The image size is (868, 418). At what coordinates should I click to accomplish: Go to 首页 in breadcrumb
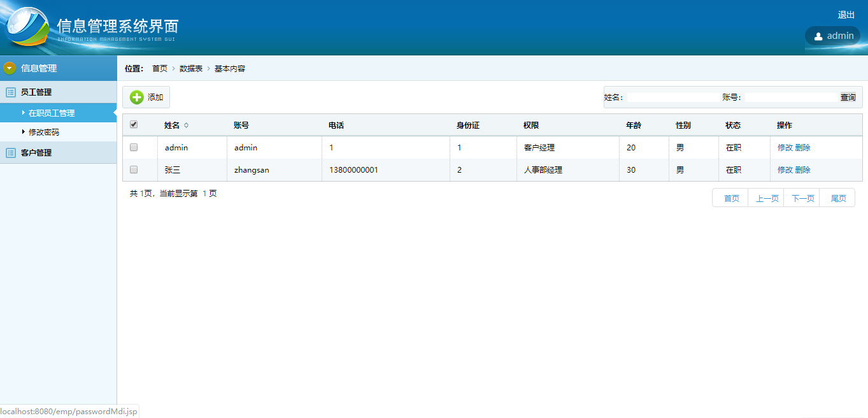tap(160, 69)
